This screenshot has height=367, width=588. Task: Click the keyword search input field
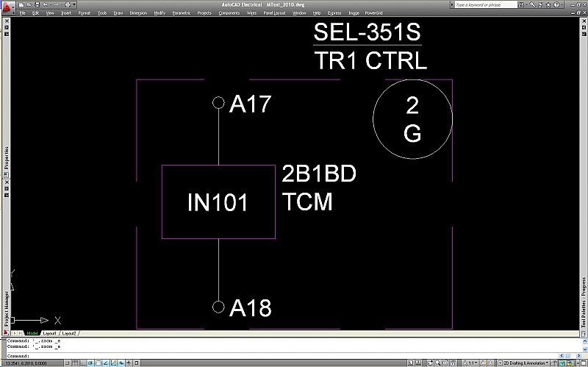point(486,5)
